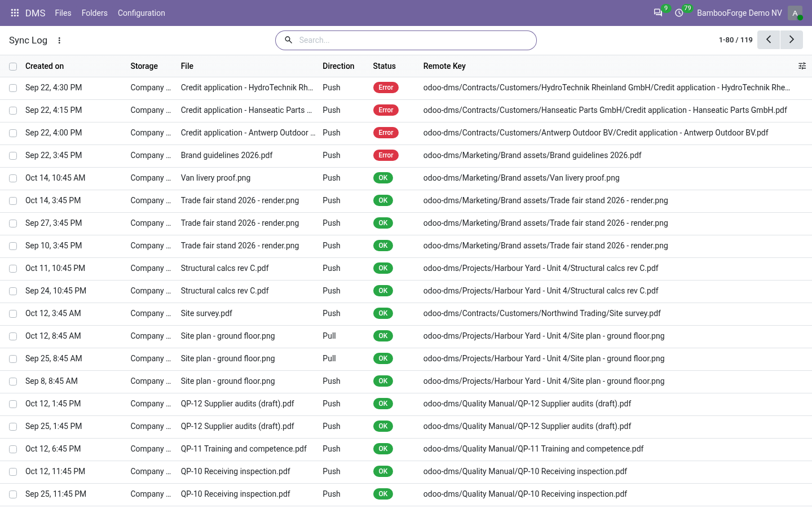The width and height of the screenshot is (812, 508).
Task: Click OK badge on Sep 8, 8:45 AM row
Action: point(383,381)
